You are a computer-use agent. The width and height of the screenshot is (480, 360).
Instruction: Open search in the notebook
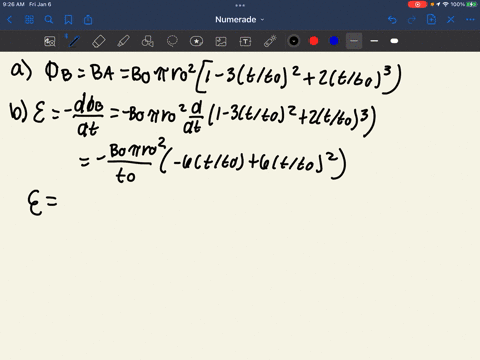pos(49,20)
